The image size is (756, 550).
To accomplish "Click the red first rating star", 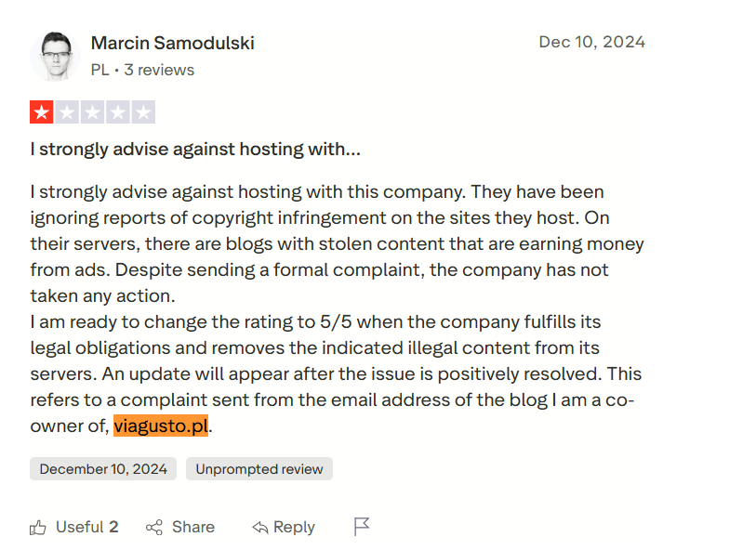I will [x=42, y=112].
